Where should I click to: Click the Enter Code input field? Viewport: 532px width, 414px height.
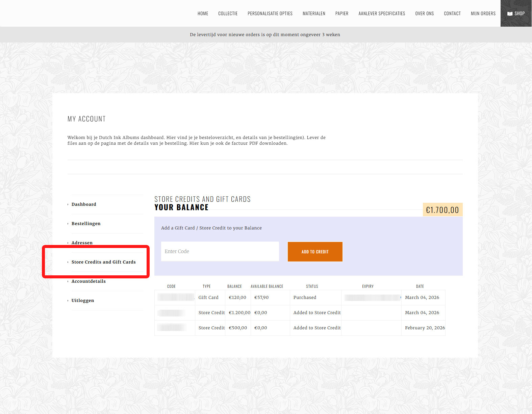[220, 251]
